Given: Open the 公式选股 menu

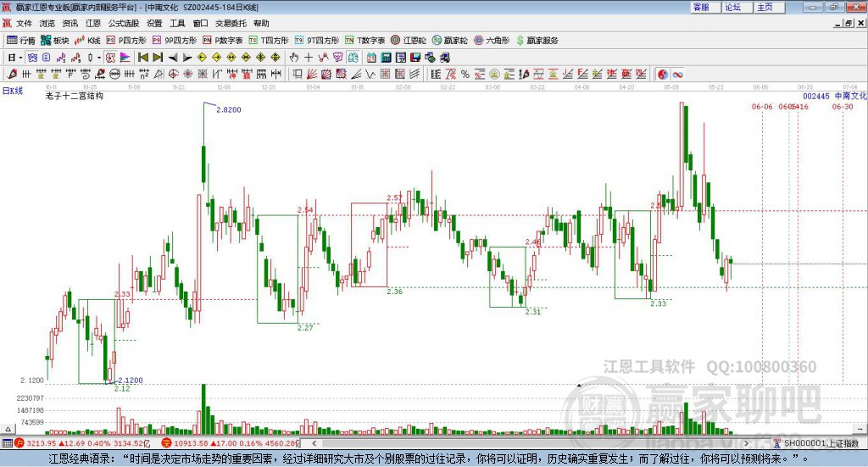Looking at the screenshot, I should click(x=124, y=23).
